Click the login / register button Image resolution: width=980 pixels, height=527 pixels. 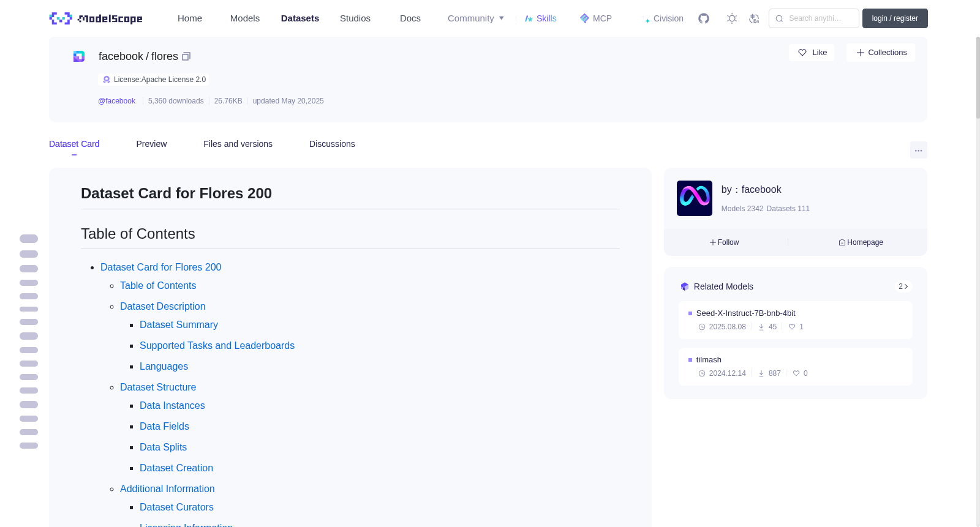coord(895,18)
